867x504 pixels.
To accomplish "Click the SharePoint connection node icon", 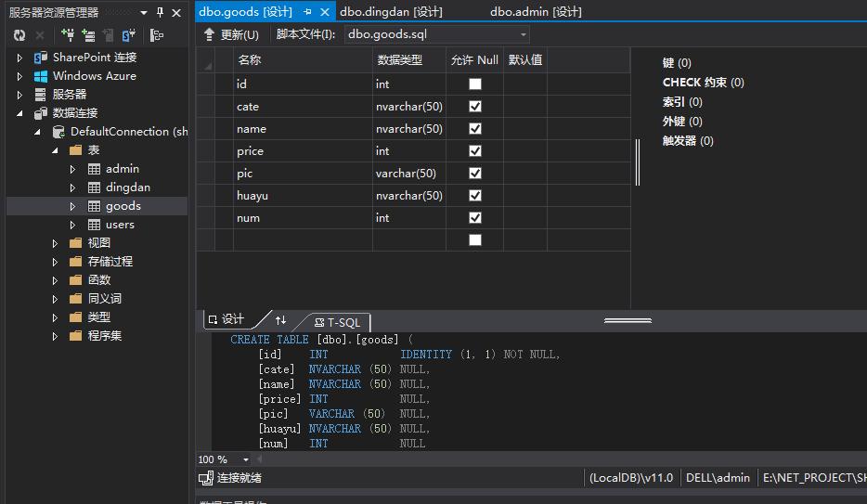I will (40, 58).
